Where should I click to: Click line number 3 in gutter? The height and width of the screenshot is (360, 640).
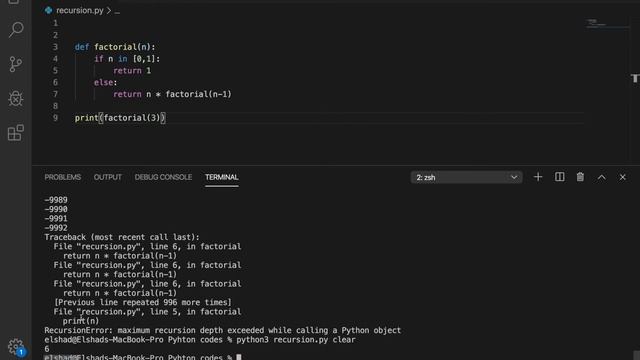coord(56,47)
